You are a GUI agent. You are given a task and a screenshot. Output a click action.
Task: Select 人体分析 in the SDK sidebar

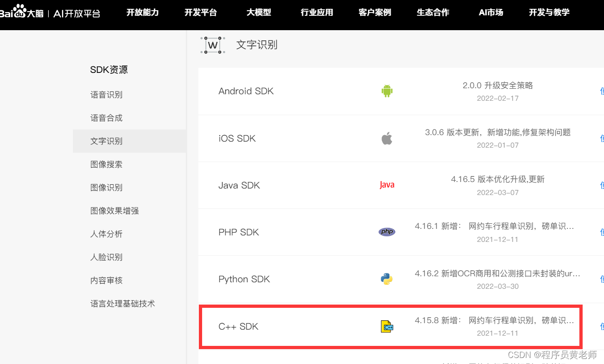point(106,234)
